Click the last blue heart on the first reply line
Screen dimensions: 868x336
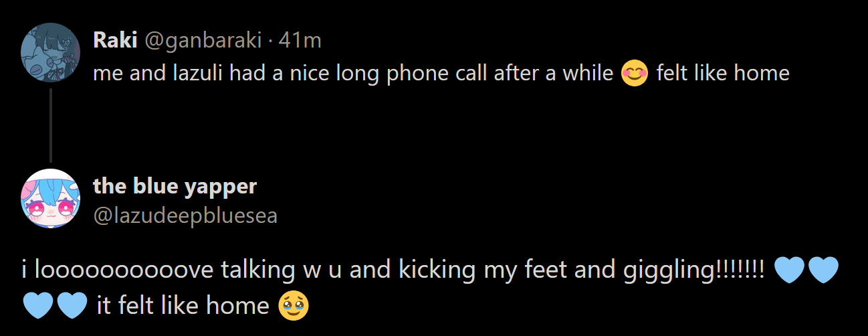coord(823,271)
